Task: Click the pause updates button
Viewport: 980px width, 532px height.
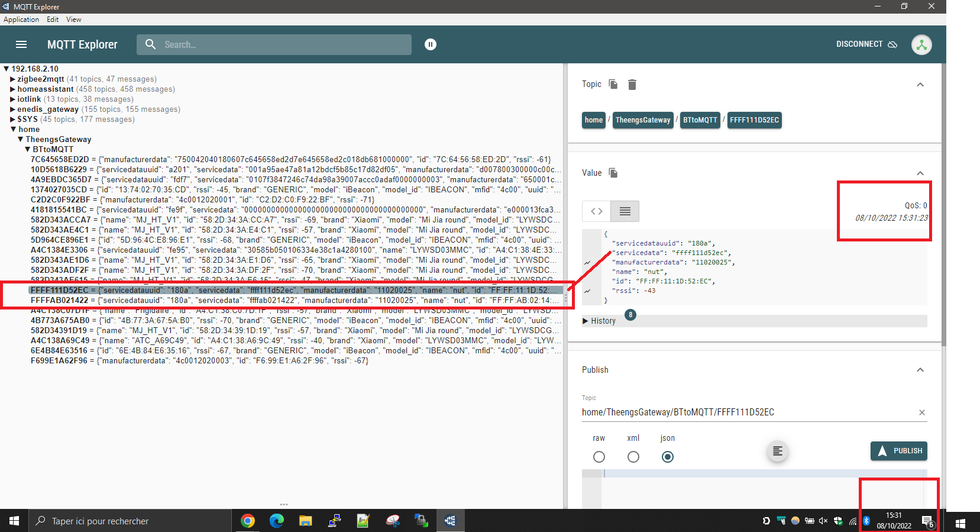Action: tap(431, 44)
